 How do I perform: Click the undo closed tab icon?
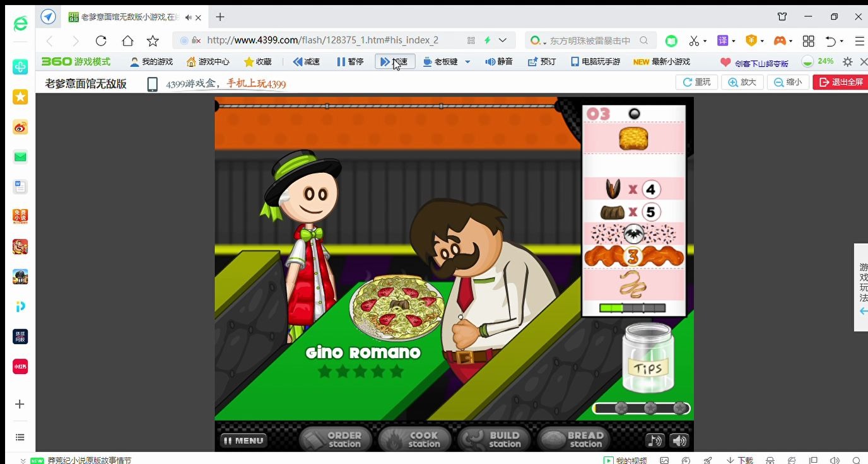coord(831,41)
